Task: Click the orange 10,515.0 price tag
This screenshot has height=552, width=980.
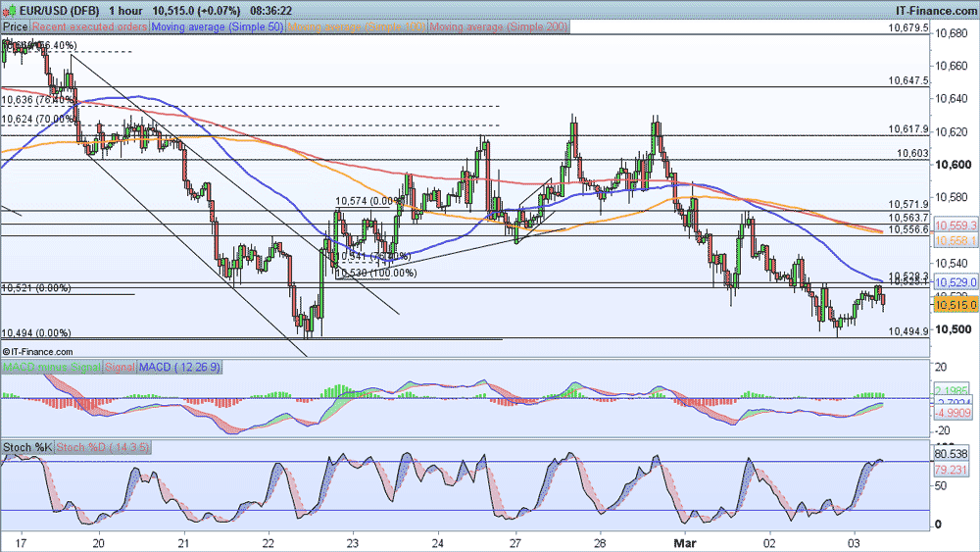Action: coord(955,305)
